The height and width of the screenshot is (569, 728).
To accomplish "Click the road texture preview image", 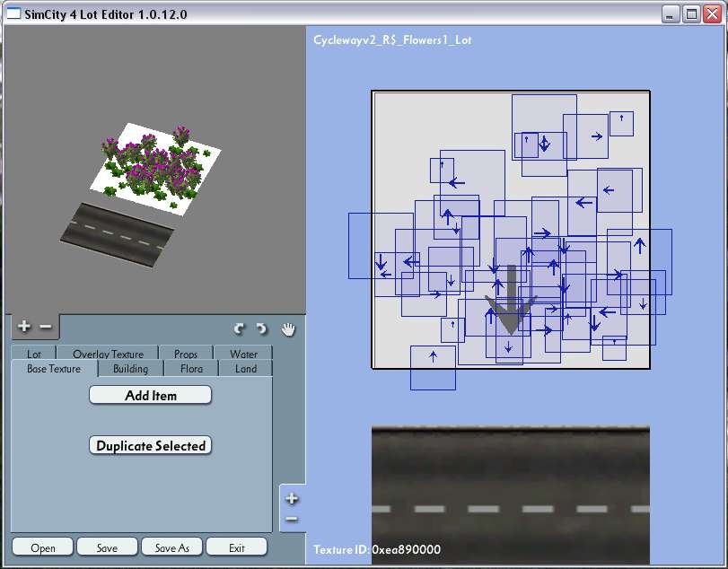I will pyautogui.click(x=511, y=495).
